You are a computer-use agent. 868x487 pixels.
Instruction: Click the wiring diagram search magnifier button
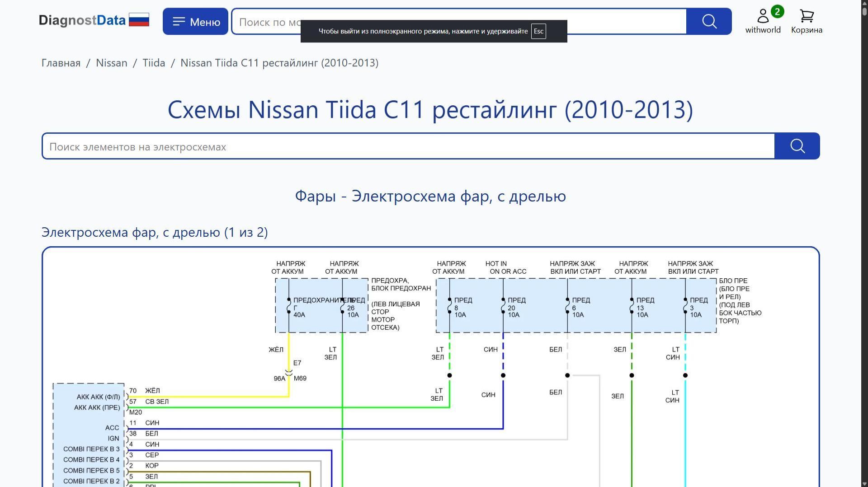(797, 146)
